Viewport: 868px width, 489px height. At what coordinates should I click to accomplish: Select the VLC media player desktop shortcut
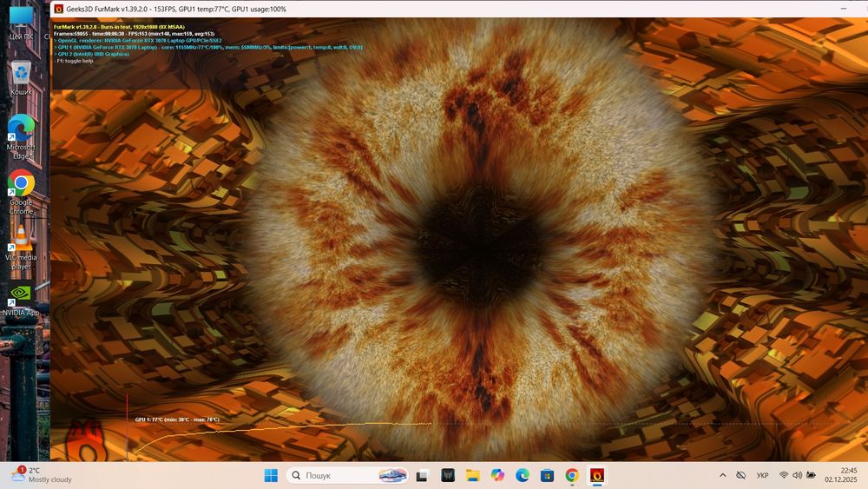(x=21, y=248)
